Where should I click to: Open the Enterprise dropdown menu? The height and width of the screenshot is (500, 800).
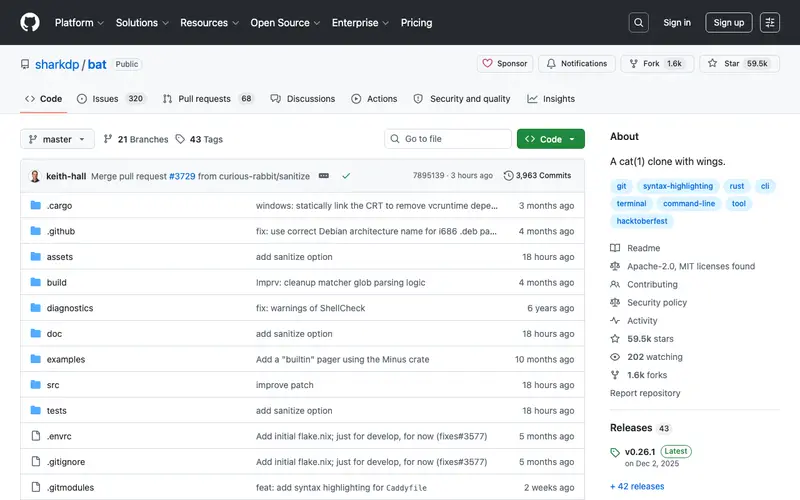tap(360, 22)
